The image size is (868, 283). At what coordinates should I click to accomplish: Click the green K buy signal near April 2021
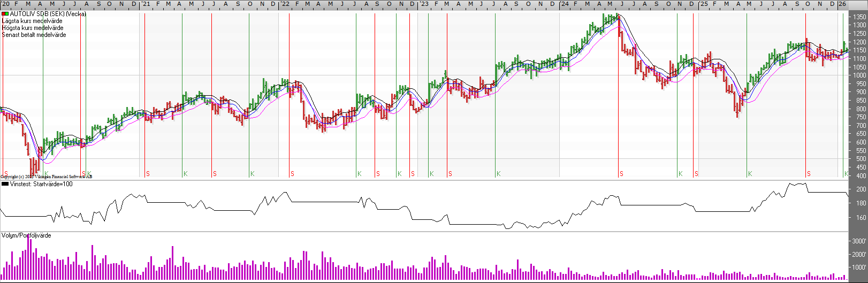coord(186,174)
